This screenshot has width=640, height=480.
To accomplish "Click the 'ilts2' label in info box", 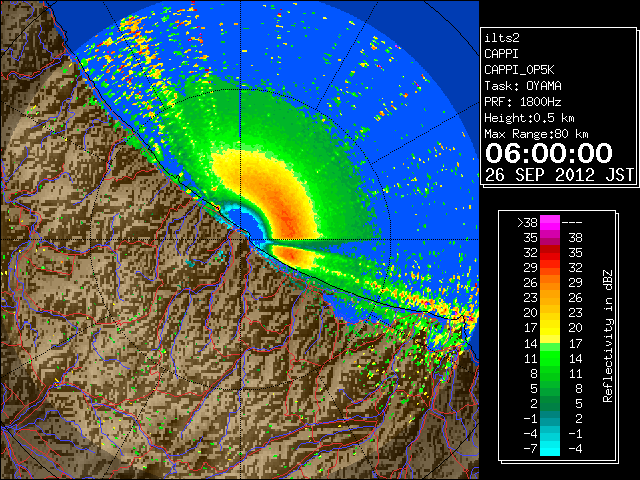I will pos(502,38).
